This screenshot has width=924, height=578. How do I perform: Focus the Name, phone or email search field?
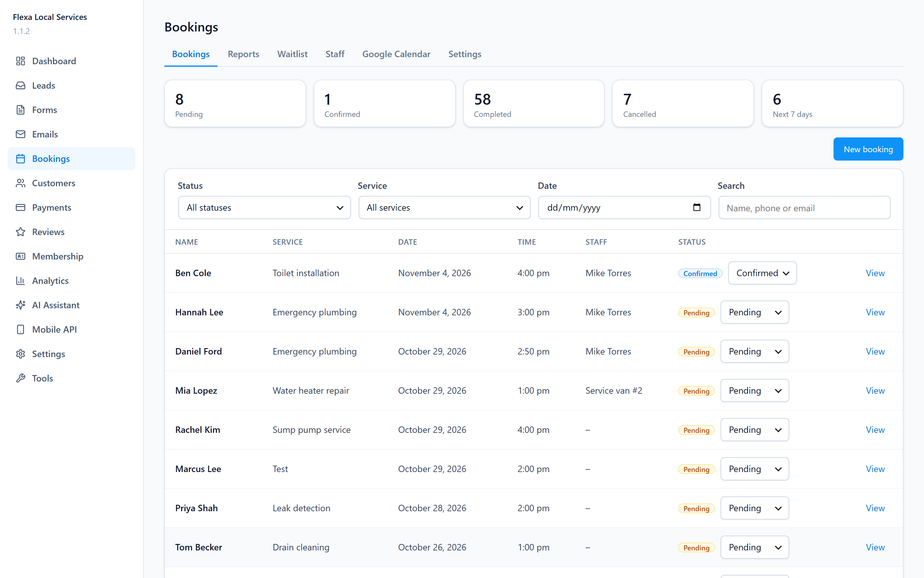(x=804, y=208)
